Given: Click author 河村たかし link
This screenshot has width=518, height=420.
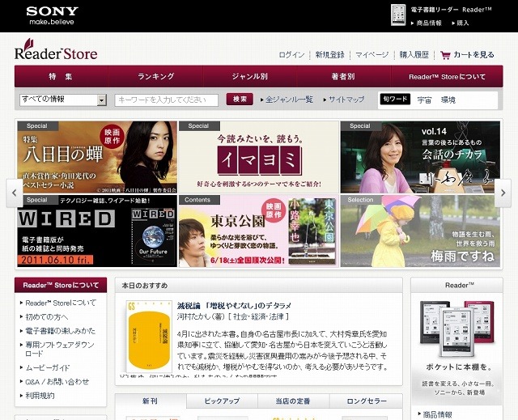Looking at the screenshot, I should pyautogui.click(x=201, y=316).
